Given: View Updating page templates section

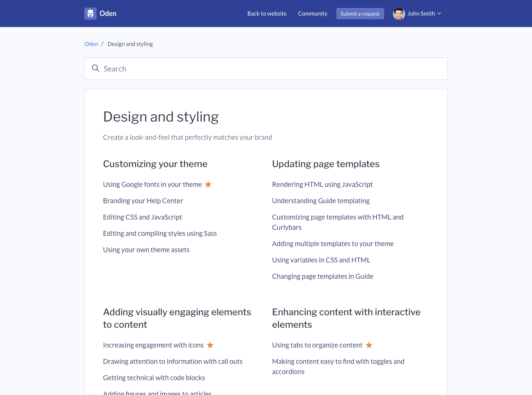Looking at the screenshot, I should coord(326,164).
